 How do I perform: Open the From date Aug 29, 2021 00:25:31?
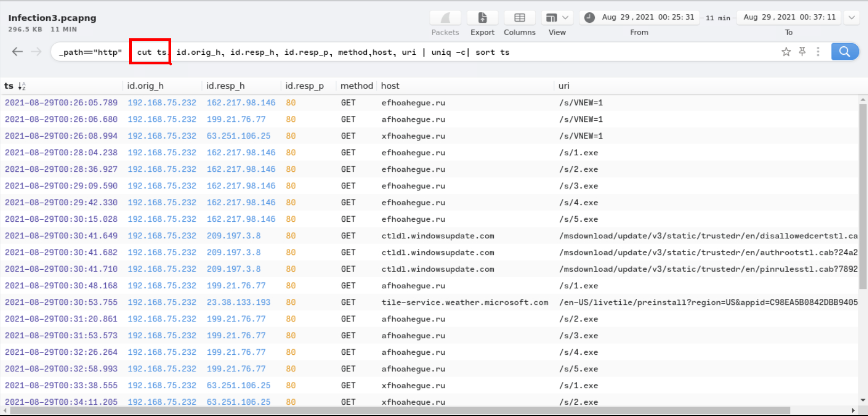[x=647, y=17]
